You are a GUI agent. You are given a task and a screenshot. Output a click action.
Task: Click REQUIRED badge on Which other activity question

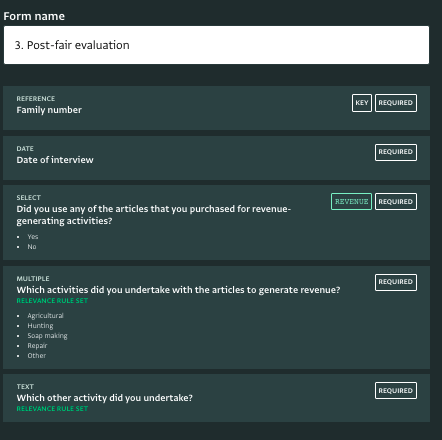coord(396,390)
